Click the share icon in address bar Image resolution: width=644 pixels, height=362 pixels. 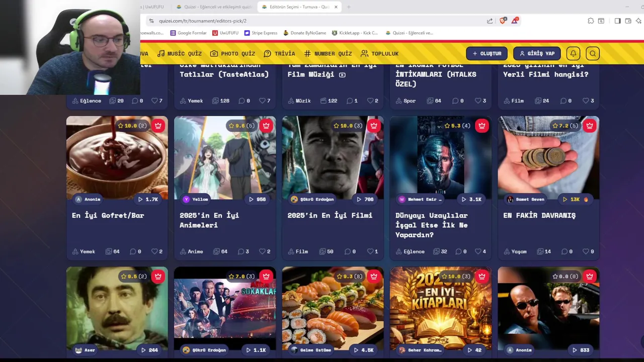(490, 21)
